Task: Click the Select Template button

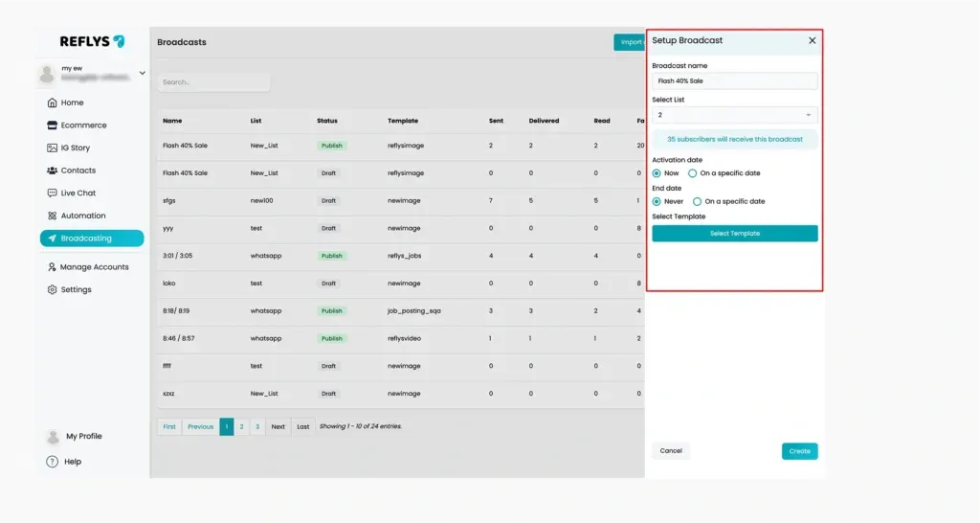Action: [x=734, y=234]
